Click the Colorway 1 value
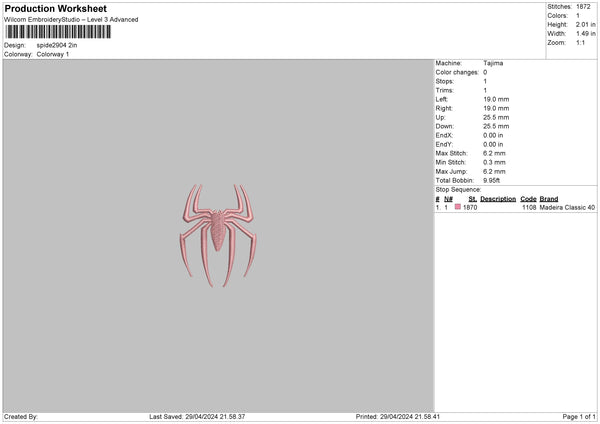600x424 pixels. coord(53,54)
